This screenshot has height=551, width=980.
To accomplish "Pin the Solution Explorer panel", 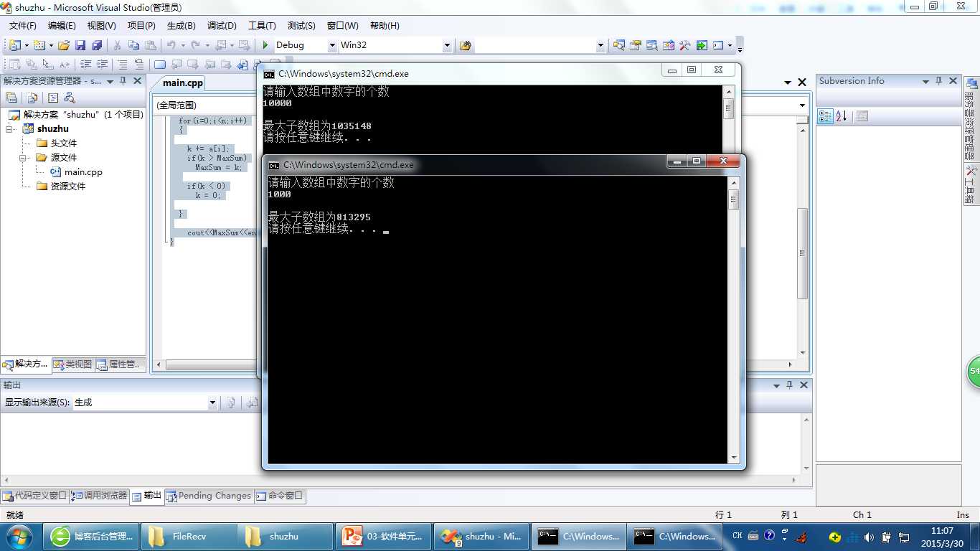I will [x=123, y=81].
